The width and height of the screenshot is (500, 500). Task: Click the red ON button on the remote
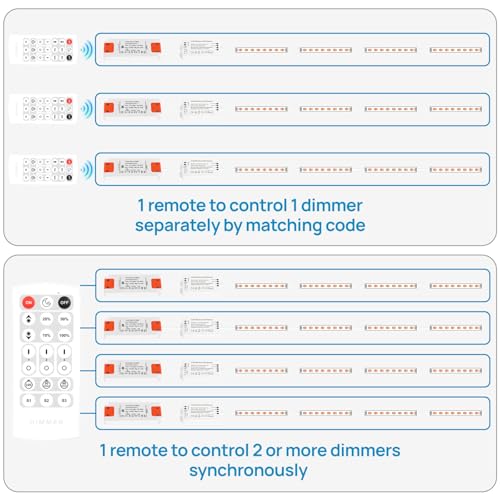click(29, 302)
